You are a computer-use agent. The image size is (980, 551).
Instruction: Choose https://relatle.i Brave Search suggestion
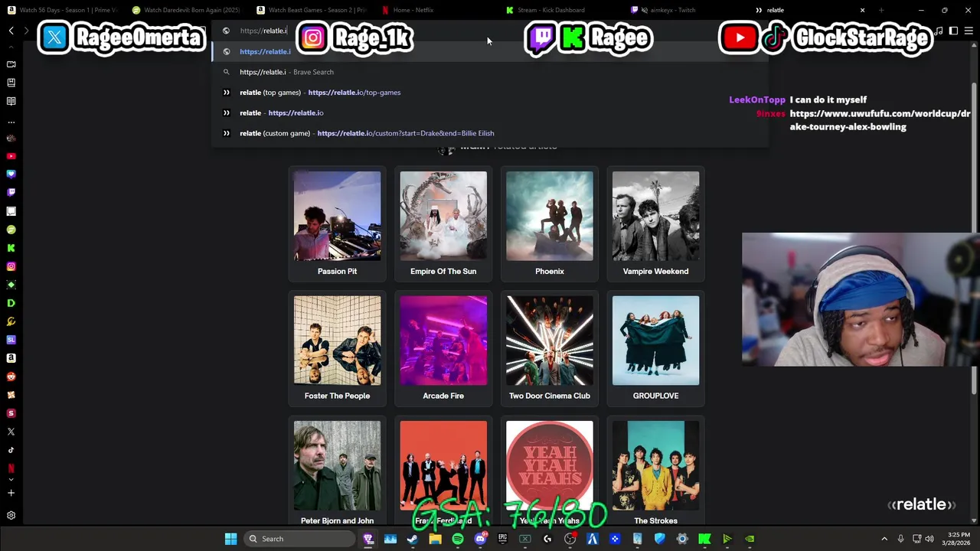pyautogui.click(x=490, y=72)
